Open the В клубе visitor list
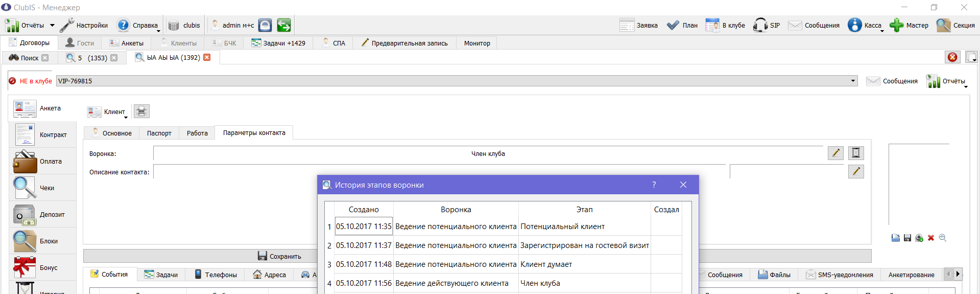Screen dimensions: 980x294 [x=725, y=25]
